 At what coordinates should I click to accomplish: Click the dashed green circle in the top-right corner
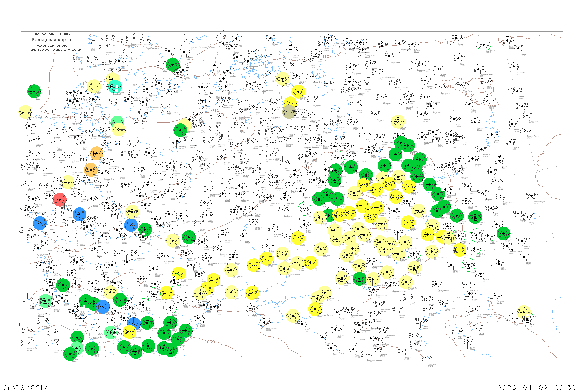click(x=484, y=44)
